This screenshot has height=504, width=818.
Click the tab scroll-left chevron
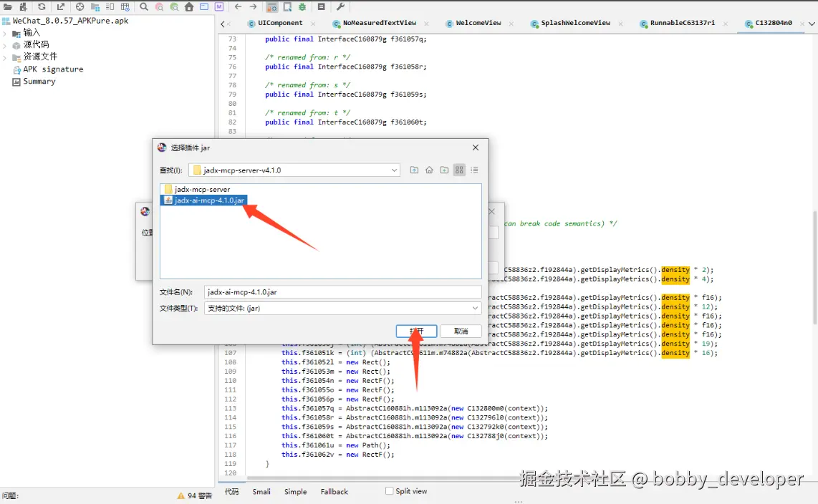click(223, 24)
